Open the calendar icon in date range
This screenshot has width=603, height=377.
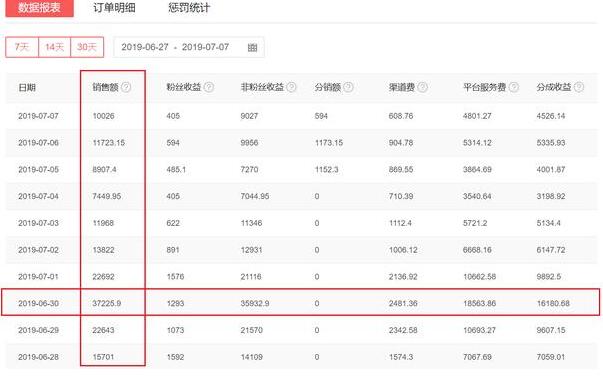(252, 48)
